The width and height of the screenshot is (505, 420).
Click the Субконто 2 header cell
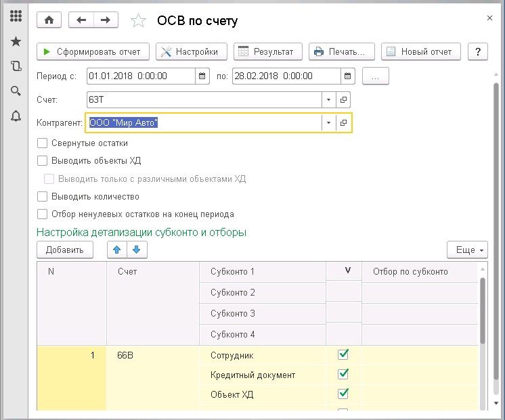pyautogui.click(x=263, y=293)
